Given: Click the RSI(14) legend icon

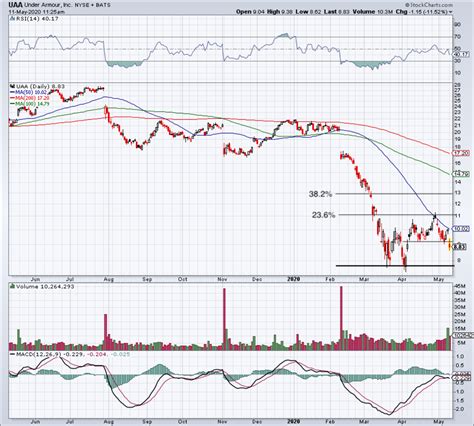Looking at the screenshot, I should tap(12, 19).
